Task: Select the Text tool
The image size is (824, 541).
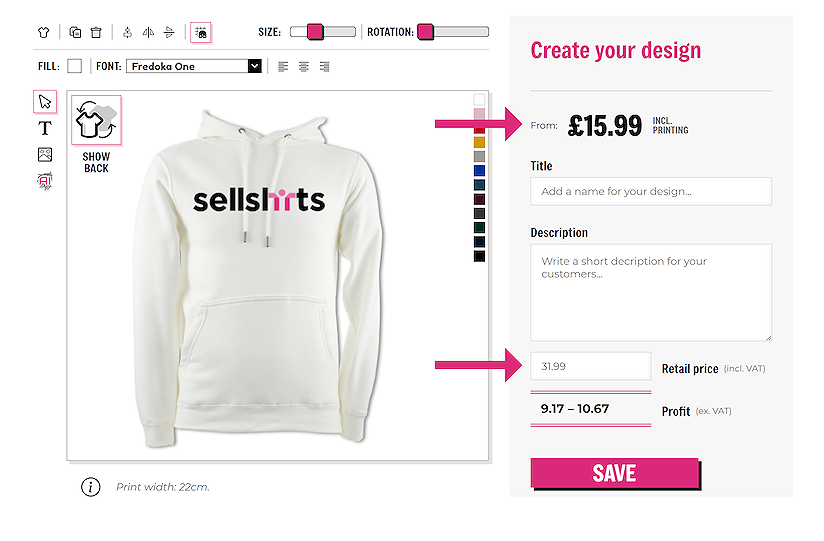Action: [x=45, y=128]
